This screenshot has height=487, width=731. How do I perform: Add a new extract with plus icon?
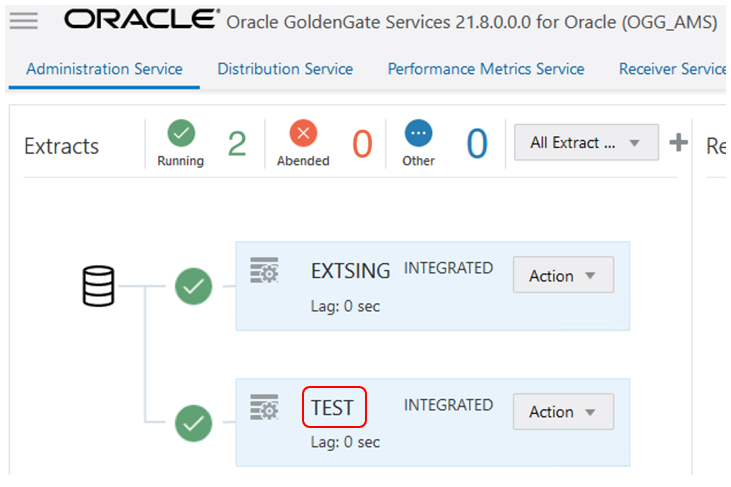click(x=678, y=142)
